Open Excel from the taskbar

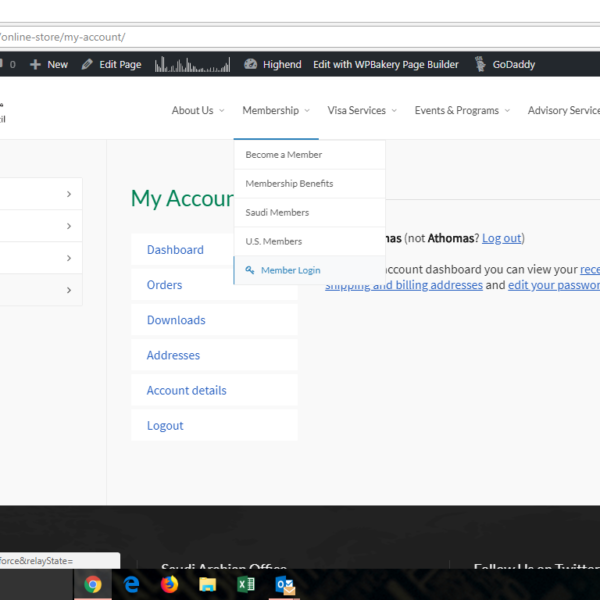coord(245,585)
